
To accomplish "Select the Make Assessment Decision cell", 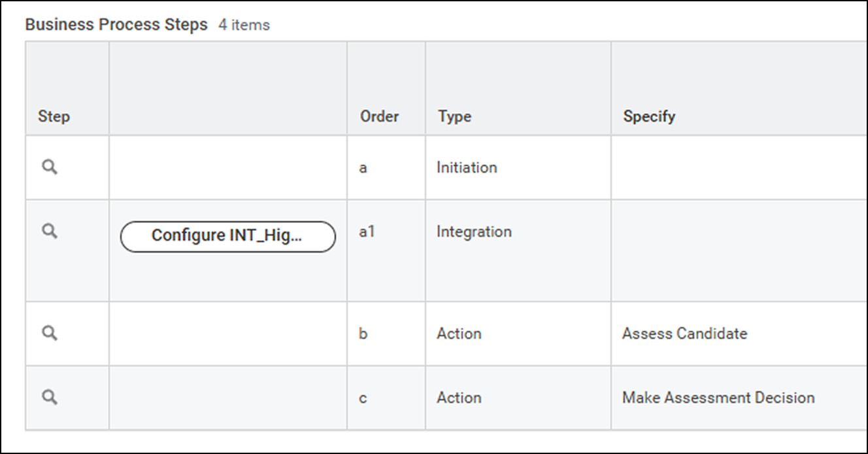I will point(718,398).
